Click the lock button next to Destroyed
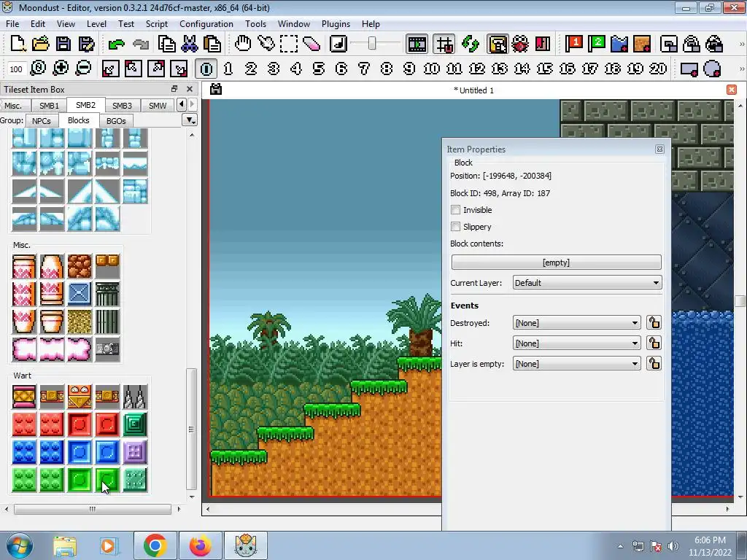Viewport: 747px width, 560px height. pyautogui.click(x=654, y=323)
